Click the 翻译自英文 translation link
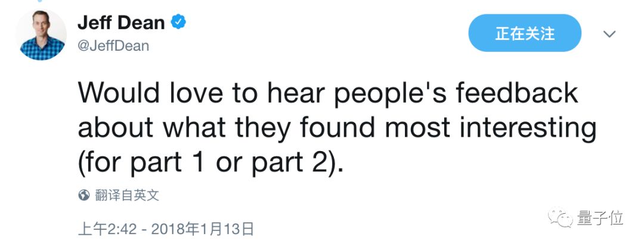Image resolution: width=644 pixels, height=246 pixels. pos(127,195)
